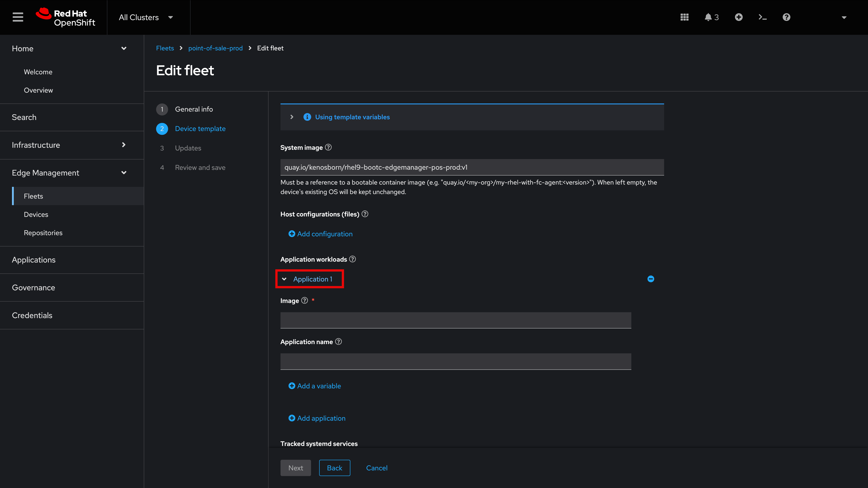Click inside the System image field
The height and width of the screenshot is (488, 868).
pos(472,167)
